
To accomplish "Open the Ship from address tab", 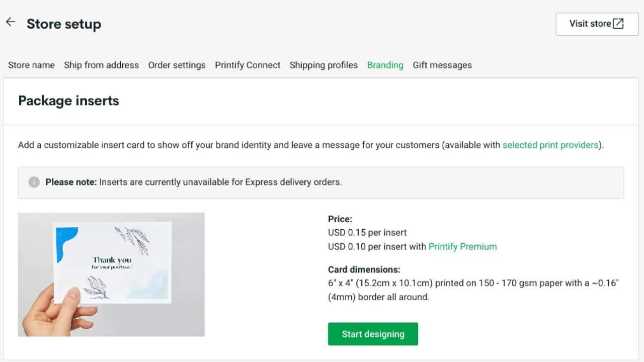I will pos(101,65).
